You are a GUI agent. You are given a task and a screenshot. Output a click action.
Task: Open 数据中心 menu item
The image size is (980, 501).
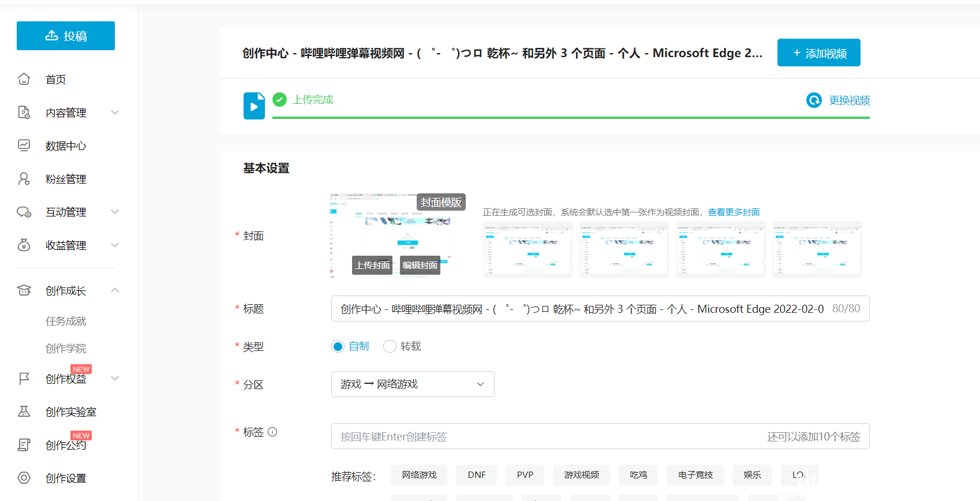point(66,146)
